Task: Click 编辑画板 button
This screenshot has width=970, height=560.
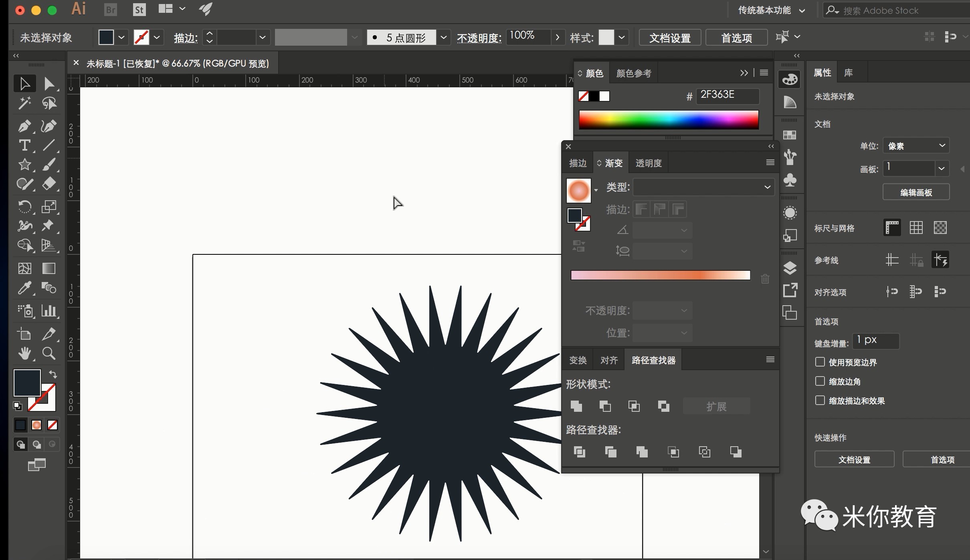Action: click(916, 192)
